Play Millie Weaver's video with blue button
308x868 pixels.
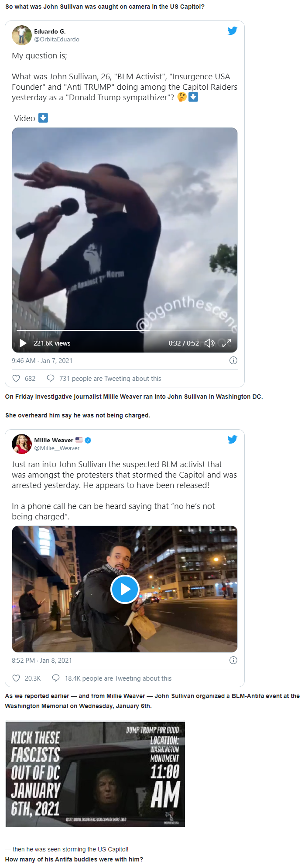click(125, 589)
